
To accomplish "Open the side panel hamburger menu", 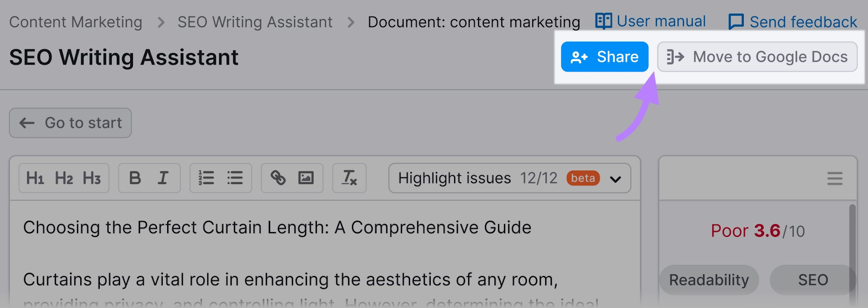I will 834,178.
